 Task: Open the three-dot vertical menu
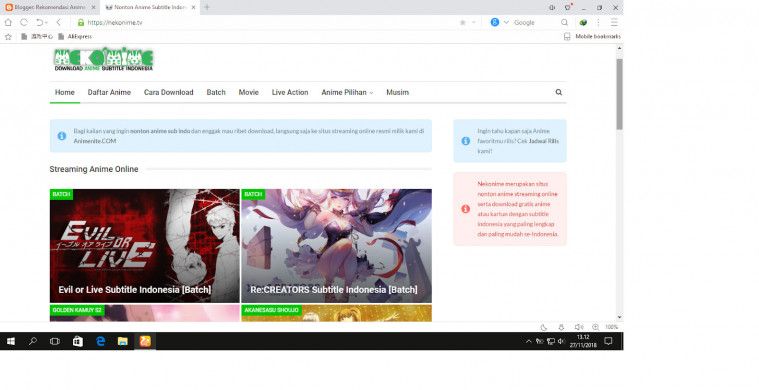(598, 22)
